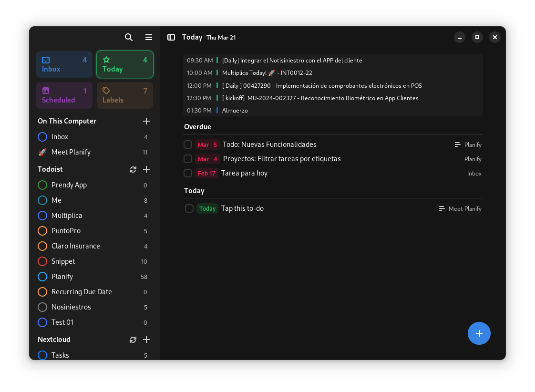Mark Tarea para hoy as done
Viewport: 535px width, 392px height.
click(187, 173)
